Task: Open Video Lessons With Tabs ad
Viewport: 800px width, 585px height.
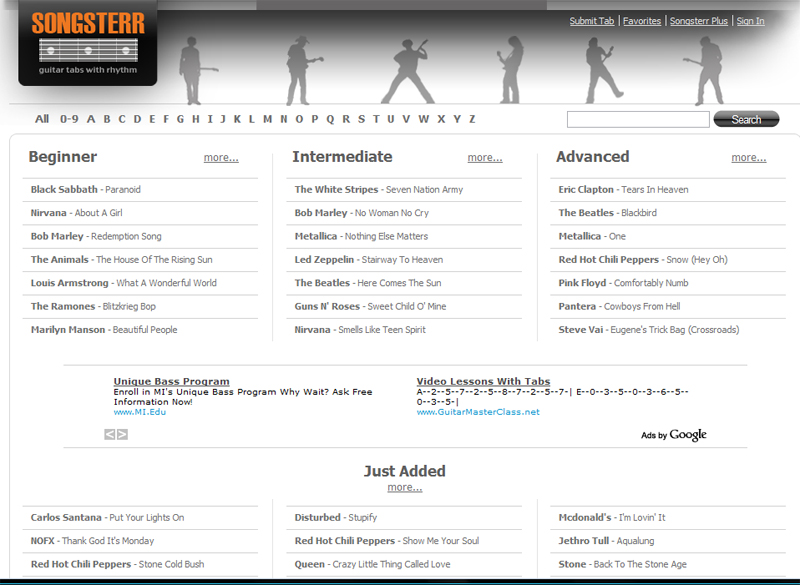Action: 483,381
